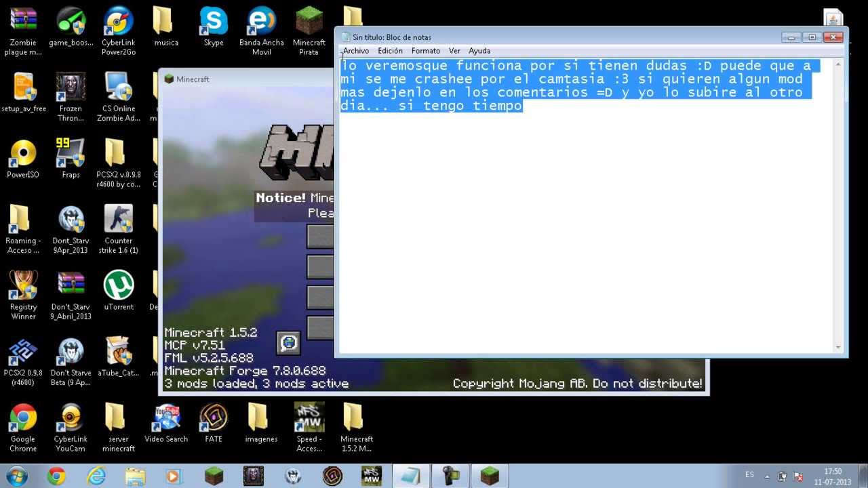868x488 pixels.
Task: Open Chrome from the taskbar
Action: tap(56, 476)
